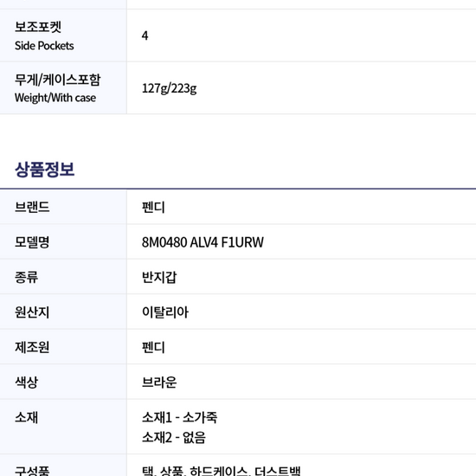Click the origin value 이탈리아

tap(165, 312)
